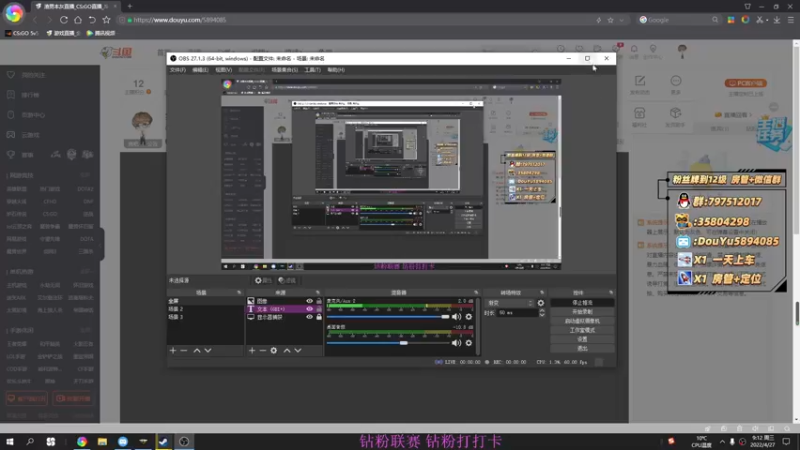Undo closed tab with the restore arrow icon
The width and height of the screenshot is (800, 450).
[x=92, y=20]
